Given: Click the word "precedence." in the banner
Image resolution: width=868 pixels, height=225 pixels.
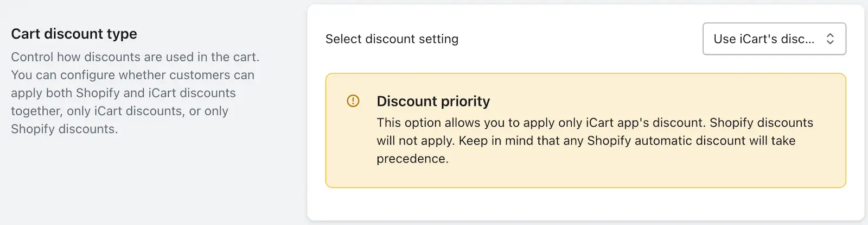Looking at the screenshot, I should coord(412,159).
